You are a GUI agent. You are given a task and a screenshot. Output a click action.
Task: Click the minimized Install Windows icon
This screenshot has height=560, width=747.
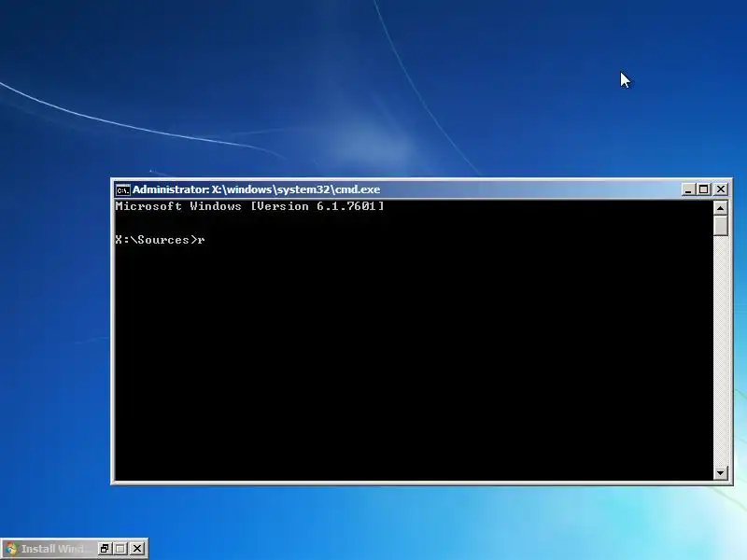coord(11,549)
